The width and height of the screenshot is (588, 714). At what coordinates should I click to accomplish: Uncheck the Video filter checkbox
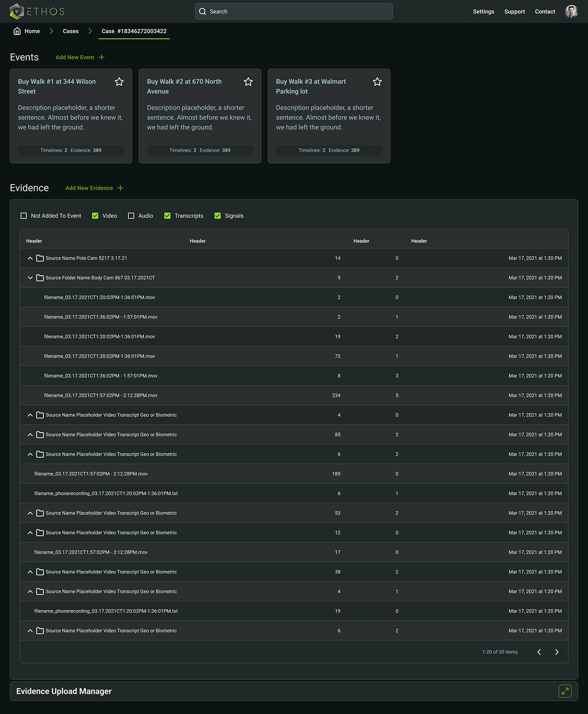tap(95, 216)
